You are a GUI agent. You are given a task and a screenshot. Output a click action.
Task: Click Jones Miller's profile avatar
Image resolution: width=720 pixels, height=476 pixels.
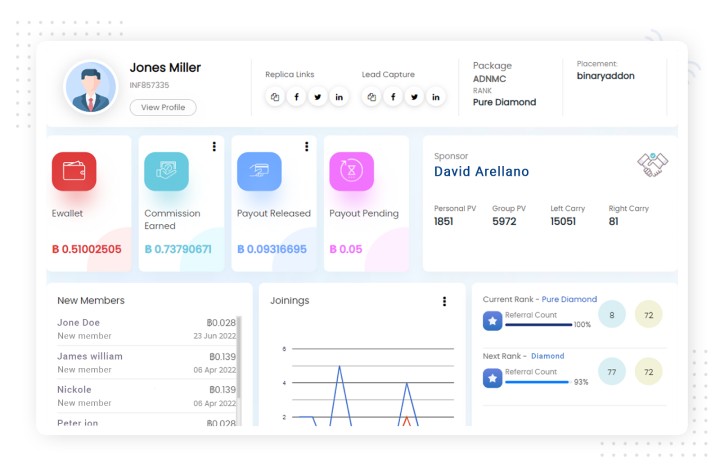coord(91,87)
